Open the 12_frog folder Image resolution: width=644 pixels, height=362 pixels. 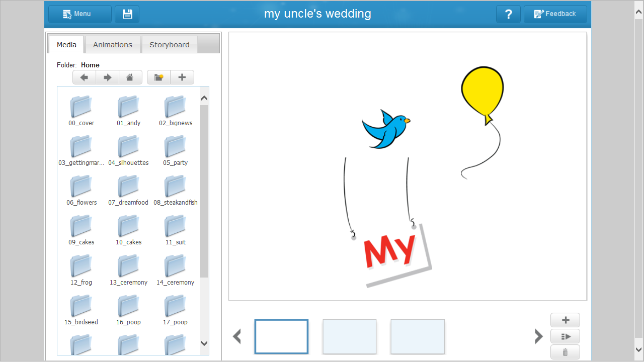[82, 270]
